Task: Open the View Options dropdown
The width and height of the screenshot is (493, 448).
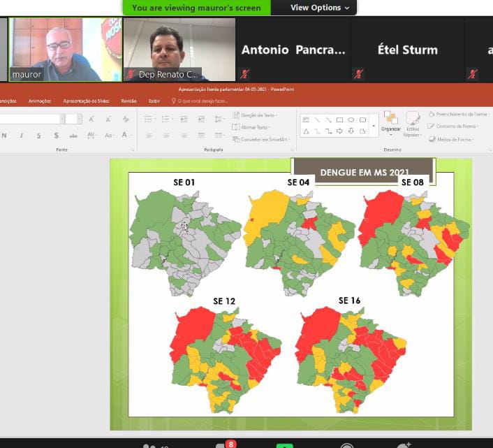Action: (315, 8)
